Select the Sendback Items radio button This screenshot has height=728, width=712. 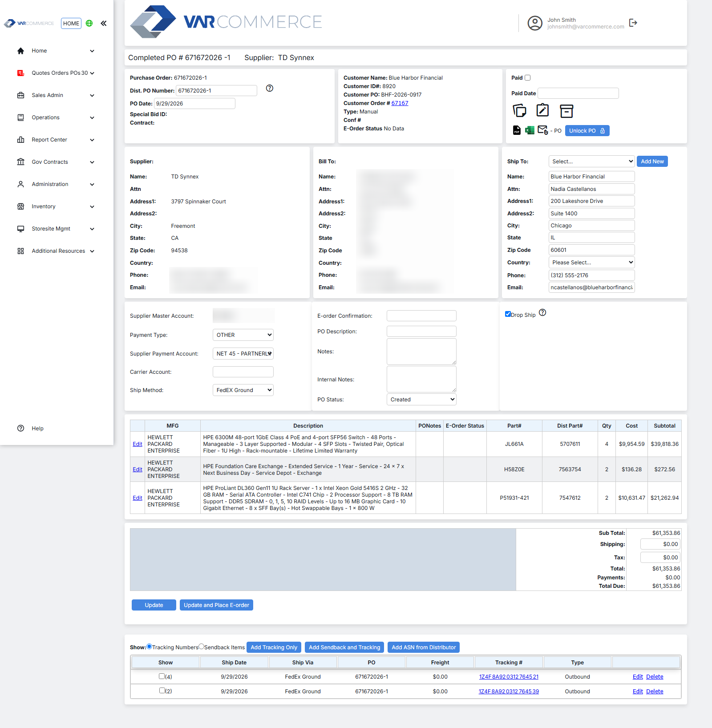pyautogui.click(x=202, y=647)
